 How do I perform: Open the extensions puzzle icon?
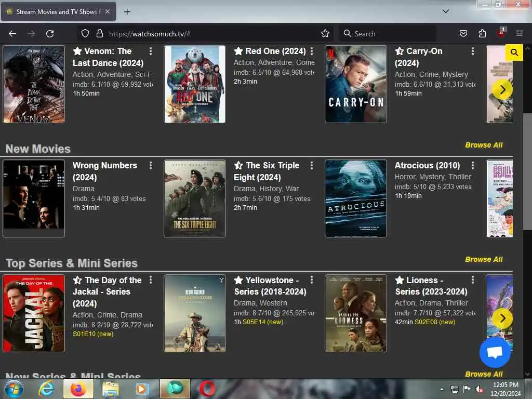(x=482, y=34)
